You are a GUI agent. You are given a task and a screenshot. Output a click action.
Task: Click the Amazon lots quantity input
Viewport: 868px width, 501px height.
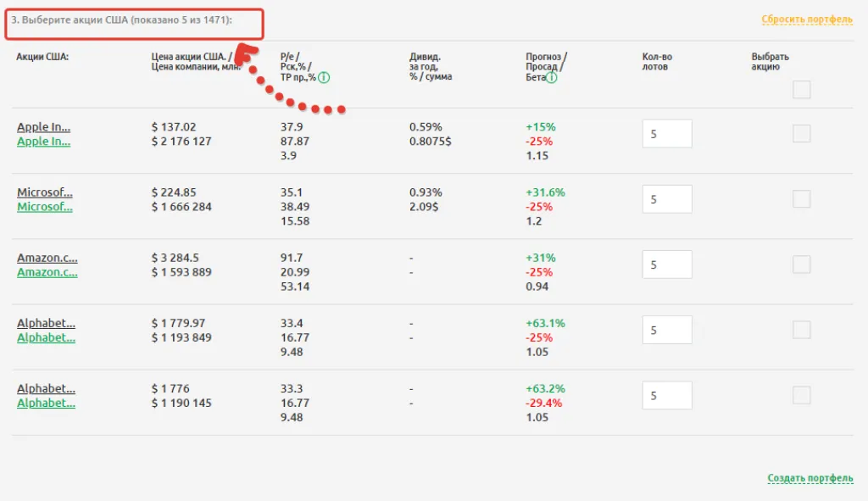(667, 264)
